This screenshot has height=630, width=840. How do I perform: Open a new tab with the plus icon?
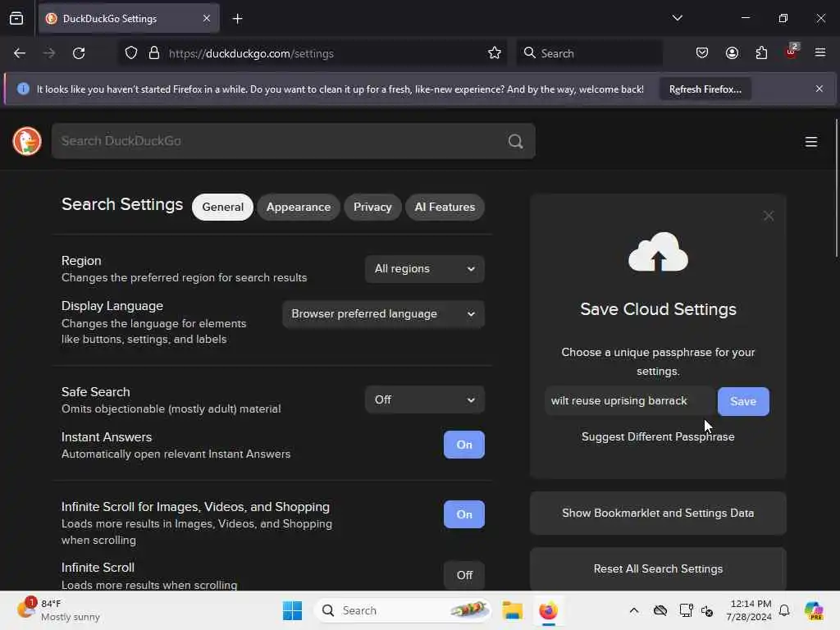click(237, 19)
